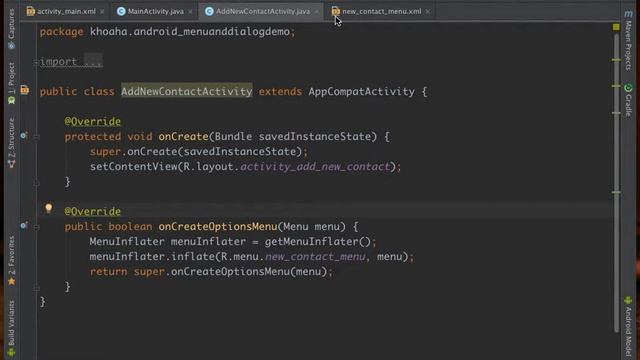Close the activity_main.xml tab
Screen dimensions: 640x360
[x=102, y=12]
